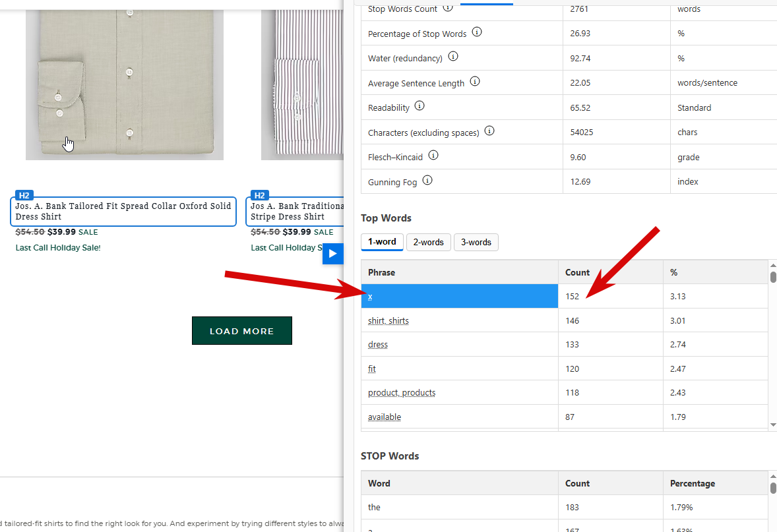Image resolution: width=777 pixels, height=532 pixels.
Task: Click the Readability value 65.52
Action: click(x=580, y=108)
